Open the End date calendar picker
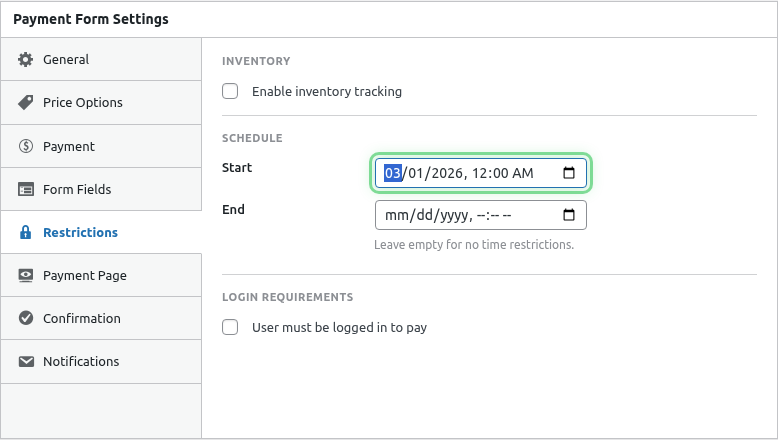778x440 pixels. click(568, 215)
